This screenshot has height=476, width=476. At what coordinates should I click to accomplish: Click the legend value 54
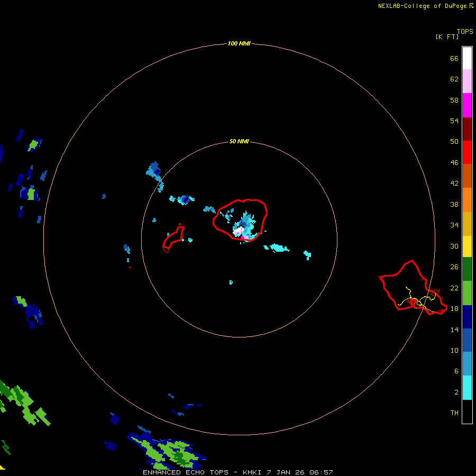(x=454, y=121)
